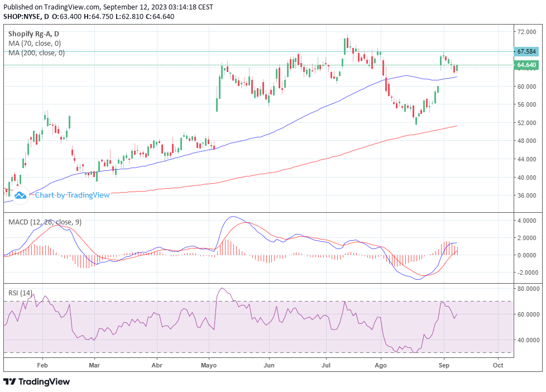Click the Jun label on time axis
This screenshot has width=546, height=392.
click(269, 365)
